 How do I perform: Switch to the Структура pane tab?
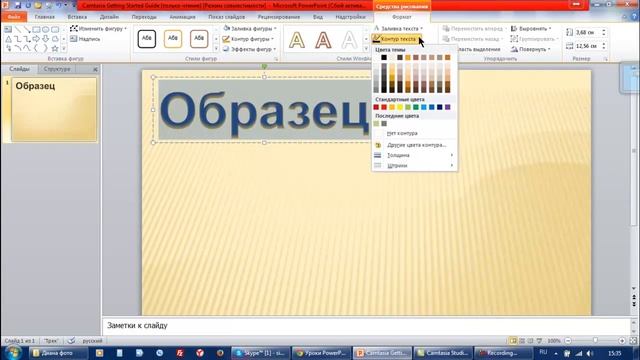[57, 69]
